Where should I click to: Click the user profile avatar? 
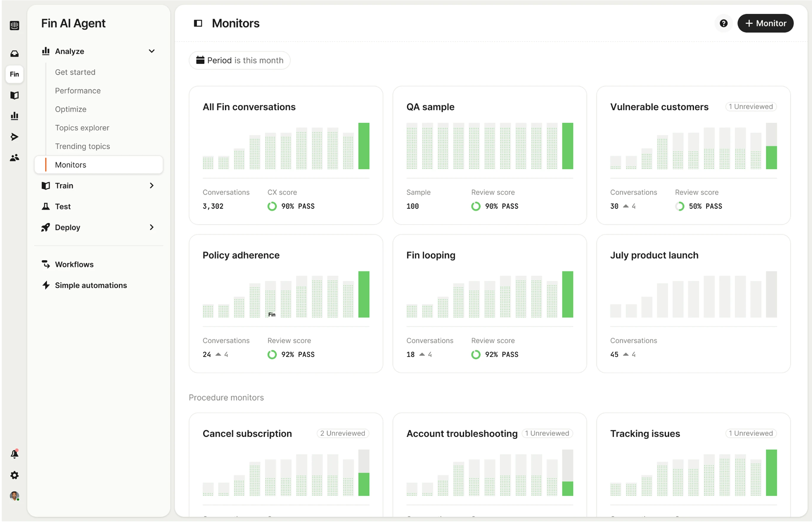coord(14,496)
